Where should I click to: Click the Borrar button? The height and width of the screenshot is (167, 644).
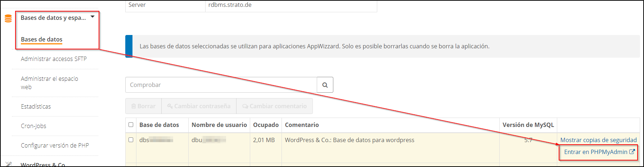coord(143,106)
